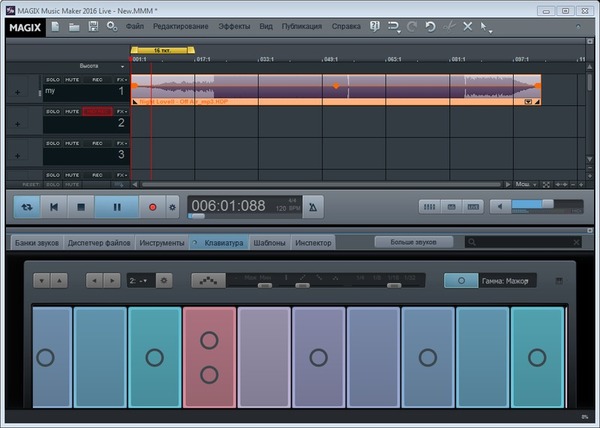
Task: Enable the metronome icon
Action: pos(314,207)
